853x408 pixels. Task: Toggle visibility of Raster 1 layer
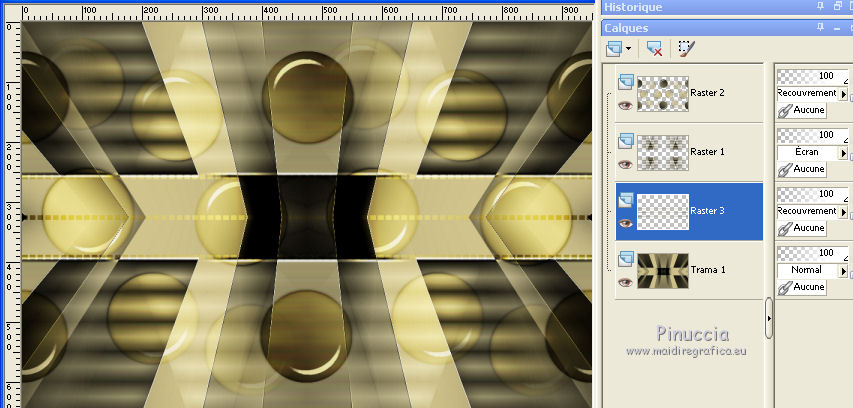(x=626, y=164)
